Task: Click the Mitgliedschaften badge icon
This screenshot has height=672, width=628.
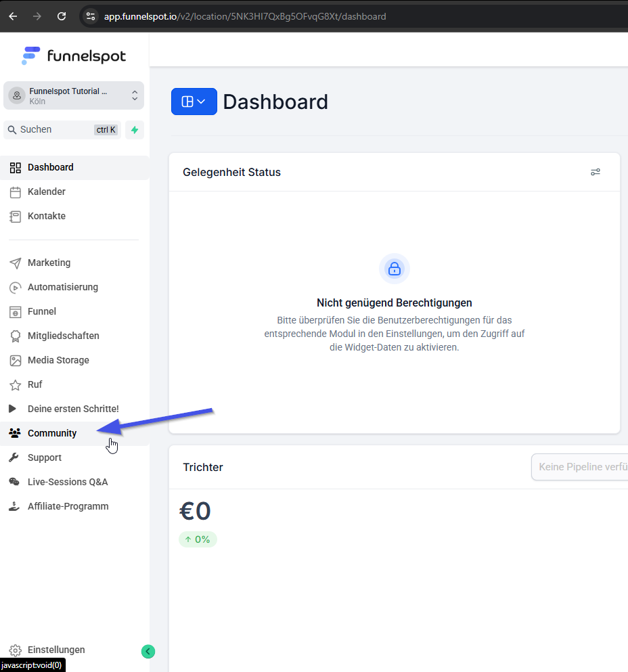Action: point(16,336)
